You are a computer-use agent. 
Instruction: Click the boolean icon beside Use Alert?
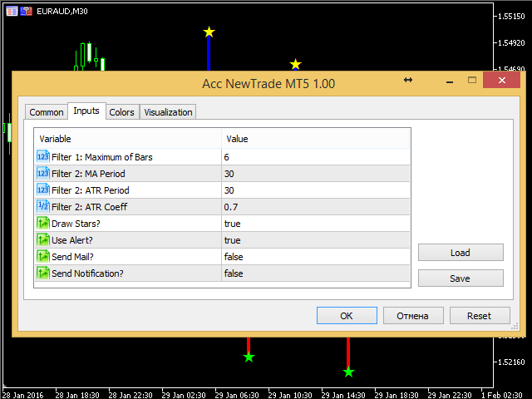click(x=43, y=240)
